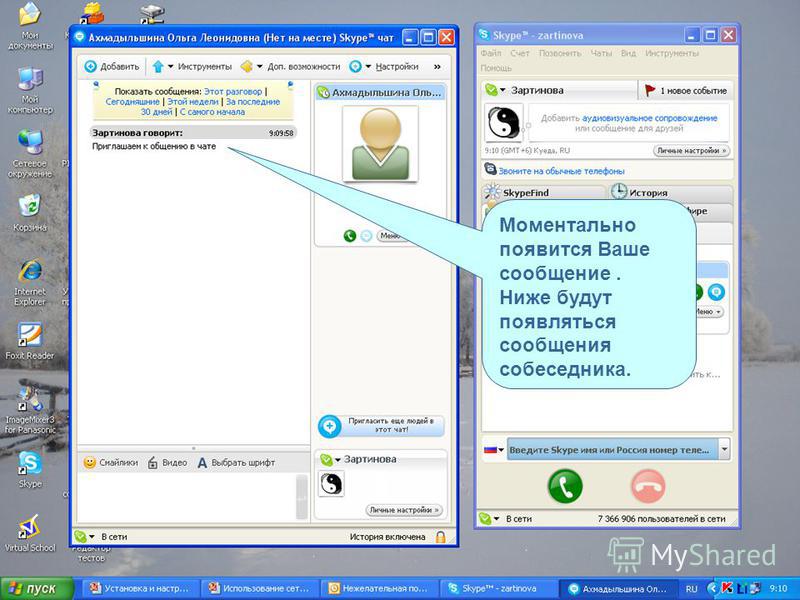Show messages from Этой недели
The image size is (800, 600).
coord(192,102)
